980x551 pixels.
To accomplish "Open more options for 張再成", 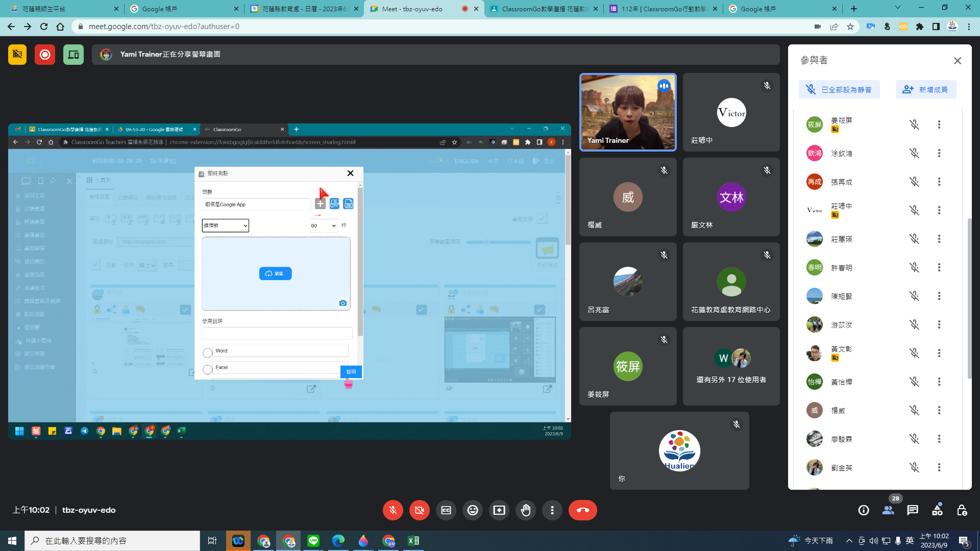I will coord(939,182).
